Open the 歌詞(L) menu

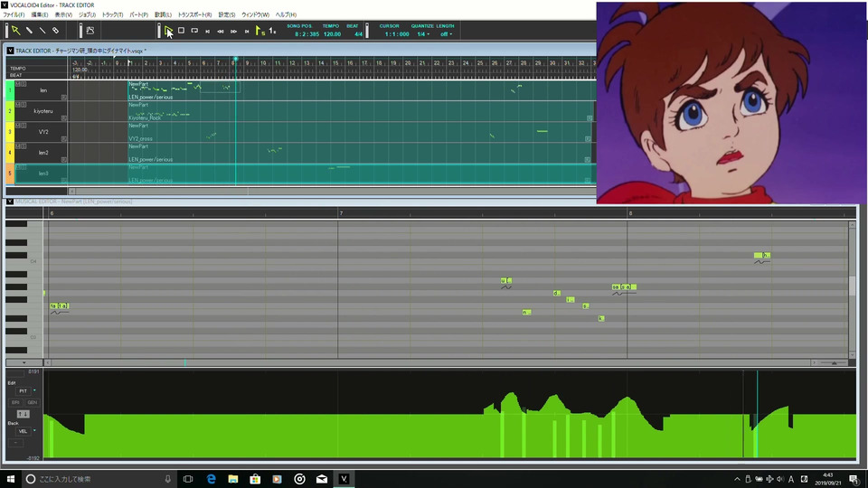click(163, 15)
